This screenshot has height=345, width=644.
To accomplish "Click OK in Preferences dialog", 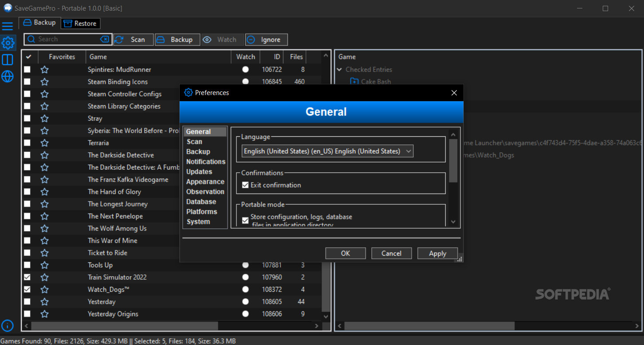I will [346, 253].
